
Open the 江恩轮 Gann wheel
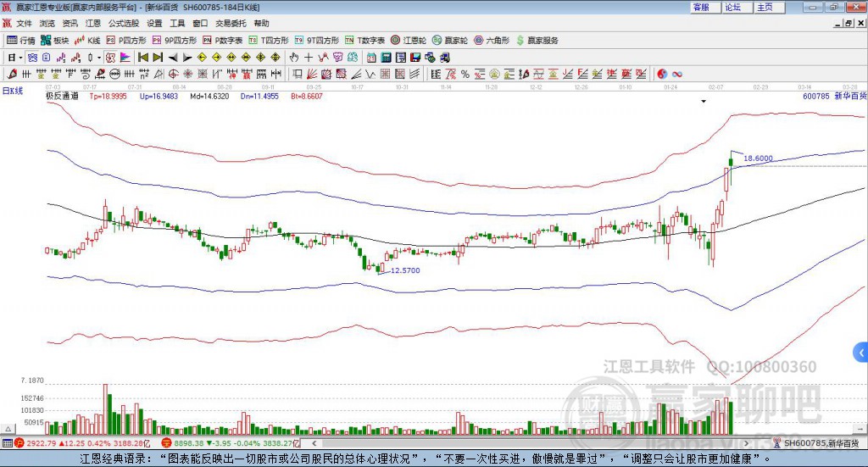(409, 41)
